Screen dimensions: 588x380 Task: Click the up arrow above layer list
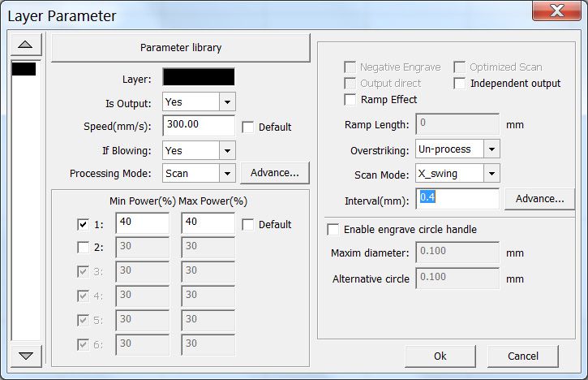click(25, 45)
